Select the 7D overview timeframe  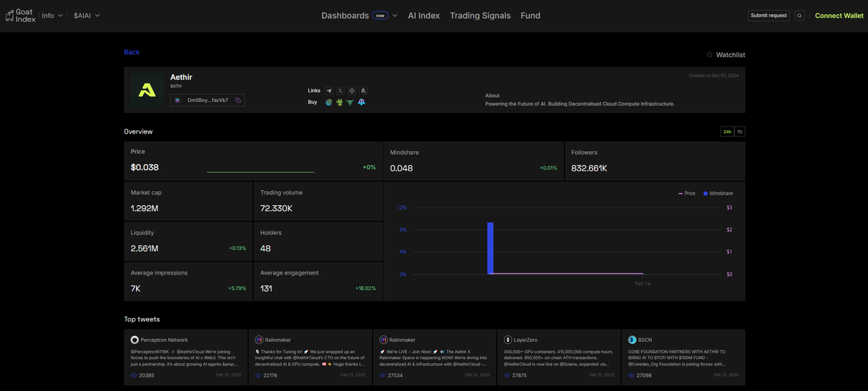(x=739, y=132)
